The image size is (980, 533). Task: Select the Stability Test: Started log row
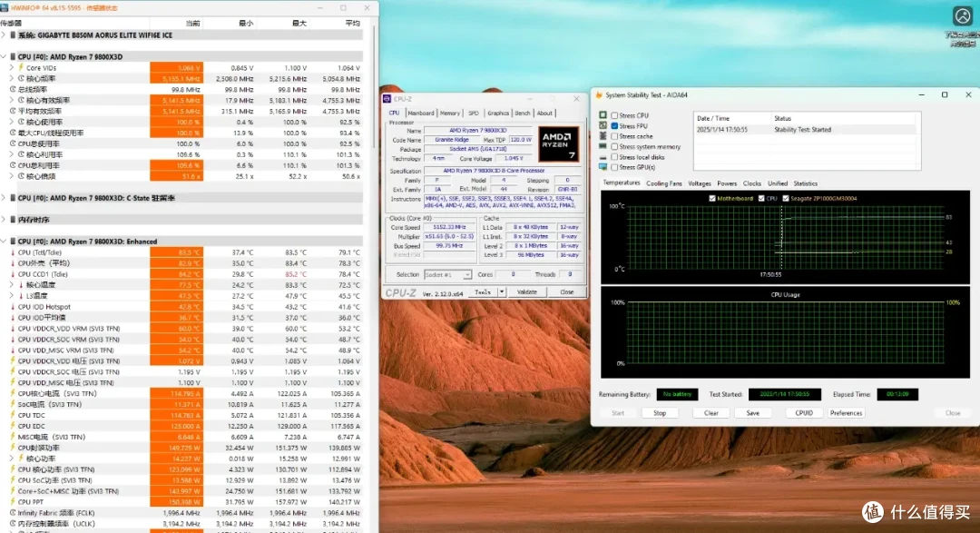(806, 130)
